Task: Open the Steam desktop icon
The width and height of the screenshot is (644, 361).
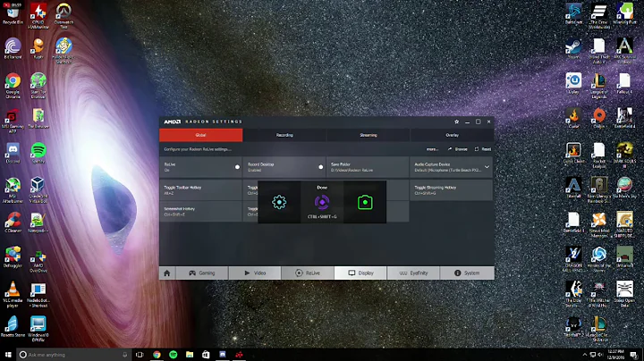Action: pyautogui.click(x=573, y=49)
